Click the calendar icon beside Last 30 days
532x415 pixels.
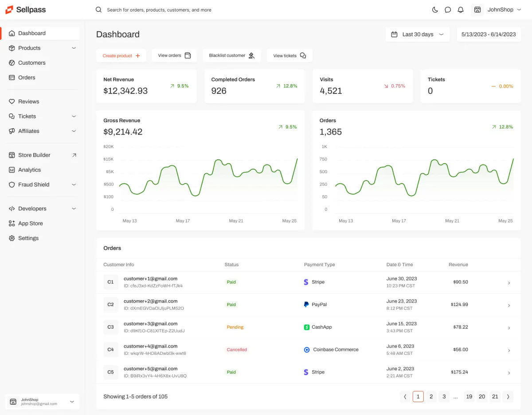coord(394,35)
